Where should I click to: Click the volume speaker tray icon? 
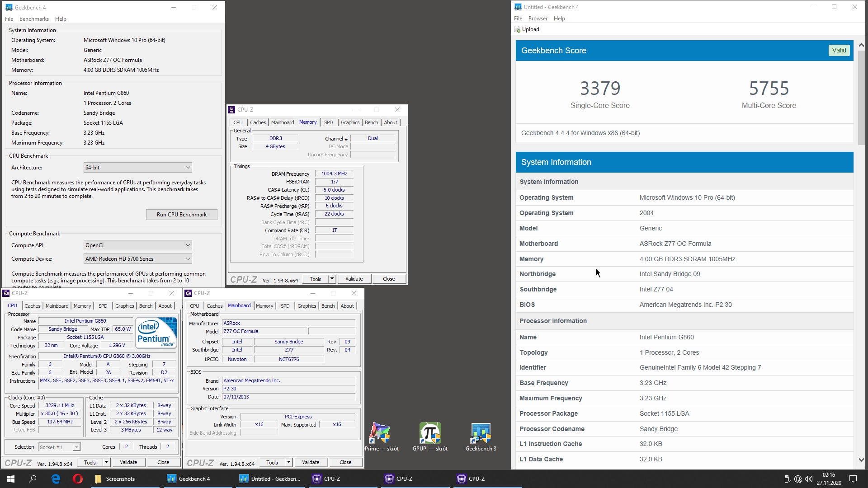tap(809, 479)
